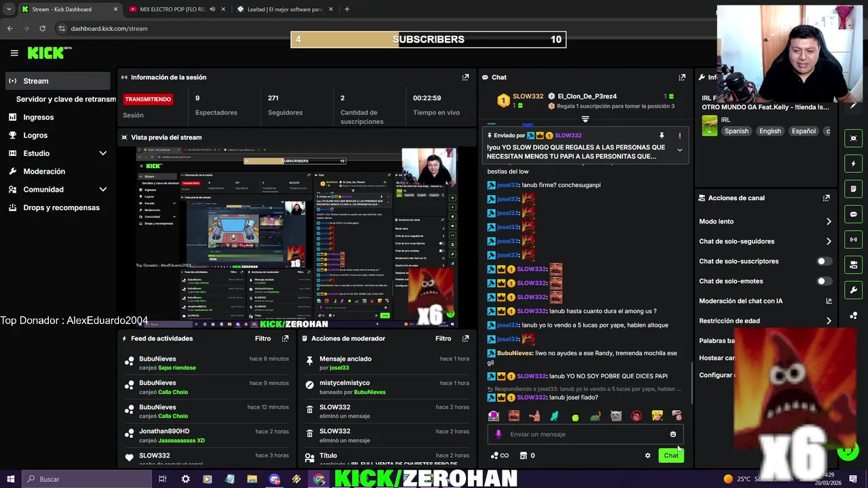Pop out the Acciones de canal panel

[826, 198]
